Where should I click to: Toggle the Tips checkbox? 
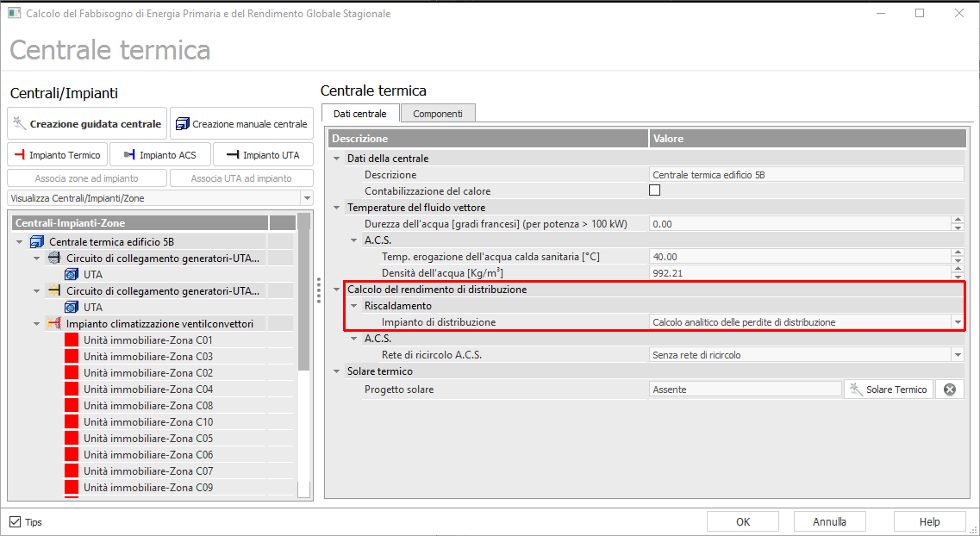(16, 522)
